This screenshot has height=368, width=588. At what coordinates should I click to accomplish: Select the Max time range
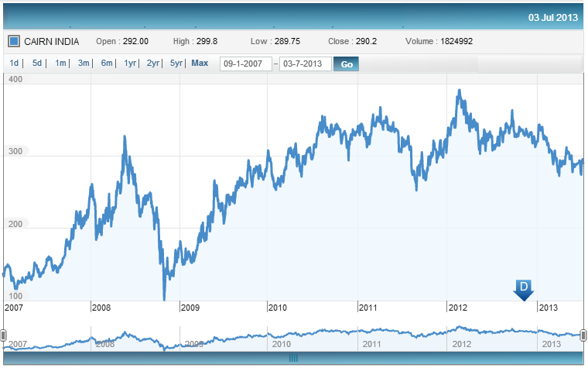200,64
